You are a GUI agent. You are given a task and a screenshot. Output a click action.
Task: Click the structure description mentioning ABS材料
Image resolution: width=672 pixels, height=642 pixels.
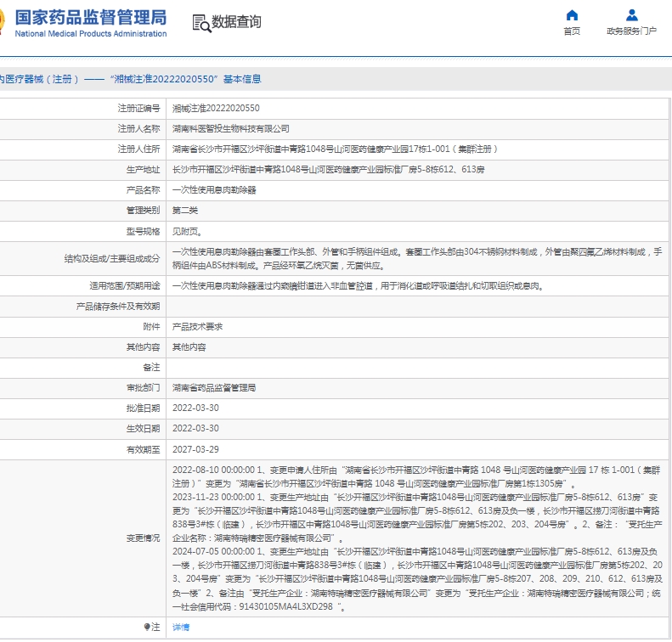point(417,259)
